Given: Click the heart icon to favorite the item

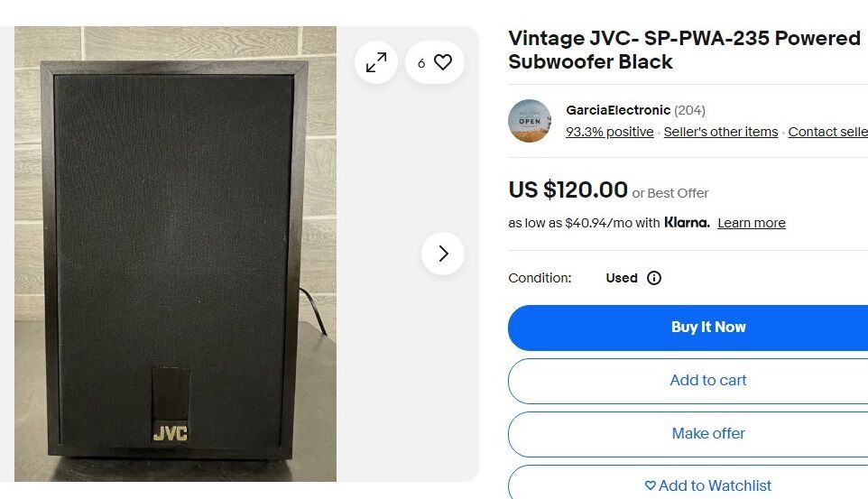Looking at the screenshot, I should pyautogui.click(x=442, y=62).
